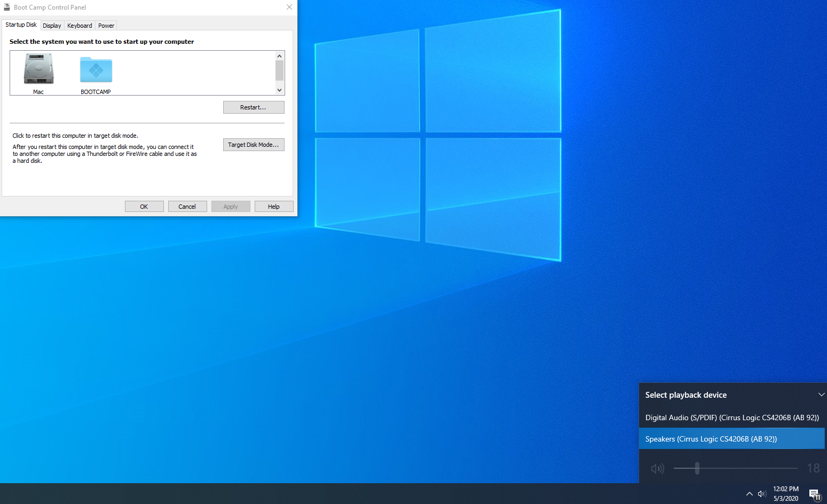Viewport: 827px width, 504px height.
Task: Show hidden icons in system tray
Action: point(749,494)
